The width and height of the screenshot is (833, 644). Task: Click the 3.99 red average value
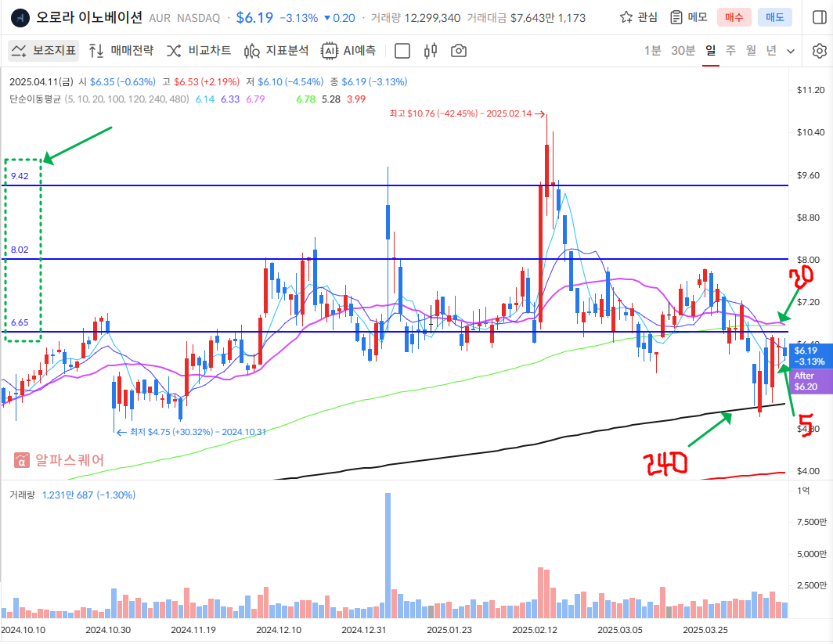pyautogui.click(x=356, y=99)
